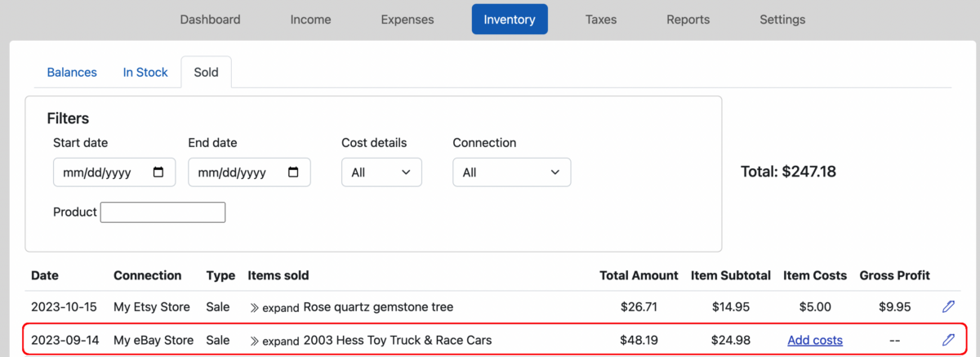Open the Income section
Image resolution: width=980 pixels, height=357 pixels.
click(x=310, y=20)
